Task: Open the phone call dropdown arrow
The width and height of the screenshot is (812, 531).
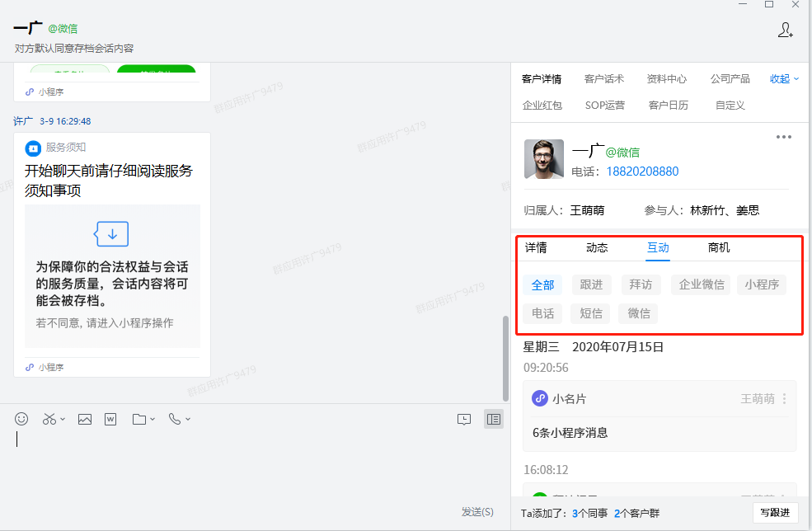Action: click(x=188, y=420)
